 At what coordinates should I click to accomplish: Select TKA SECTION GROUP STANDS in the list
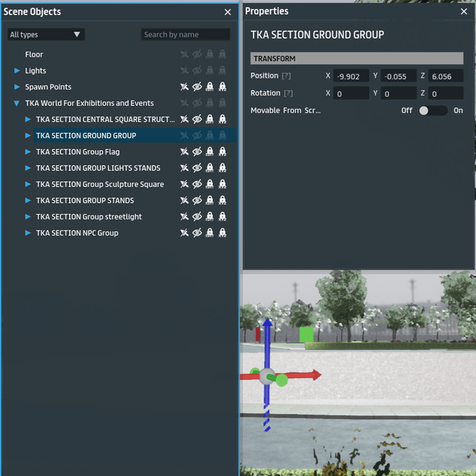coord(84,201)
